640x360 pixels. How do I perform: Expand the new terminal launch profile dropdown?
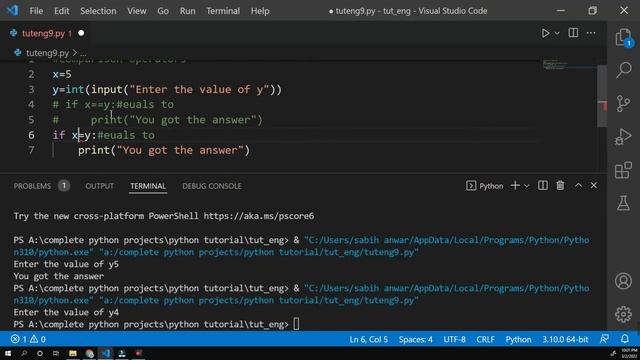[527, 186]
